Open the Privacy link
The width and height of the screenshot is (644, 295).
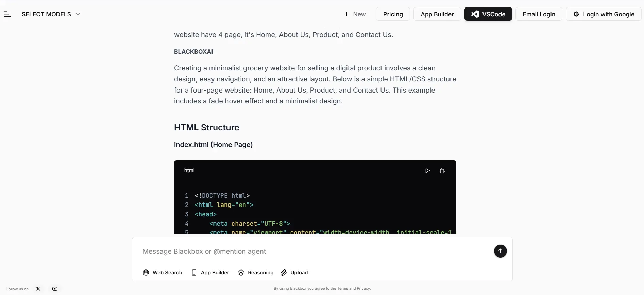pyautogui.click(x=363, y=288)
